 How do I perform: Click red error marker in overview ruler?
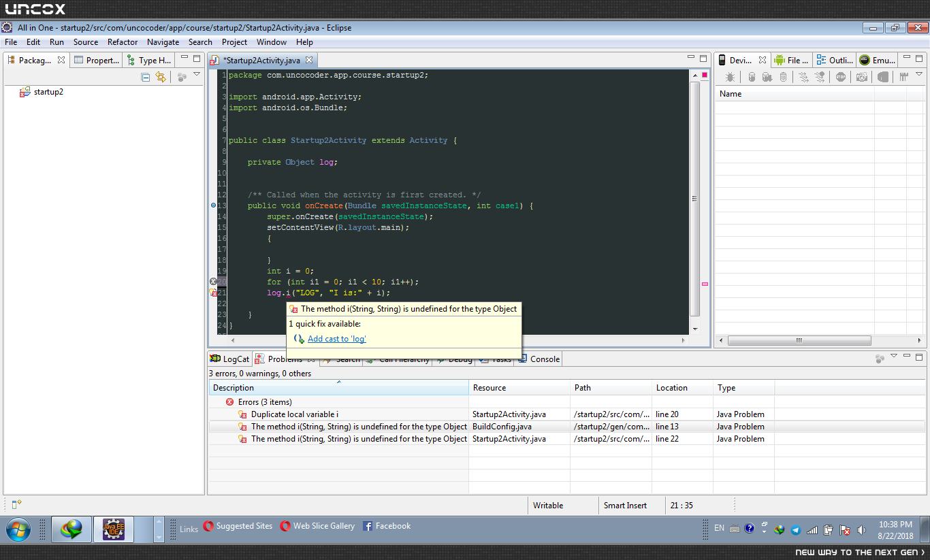(x=705, y=284)
